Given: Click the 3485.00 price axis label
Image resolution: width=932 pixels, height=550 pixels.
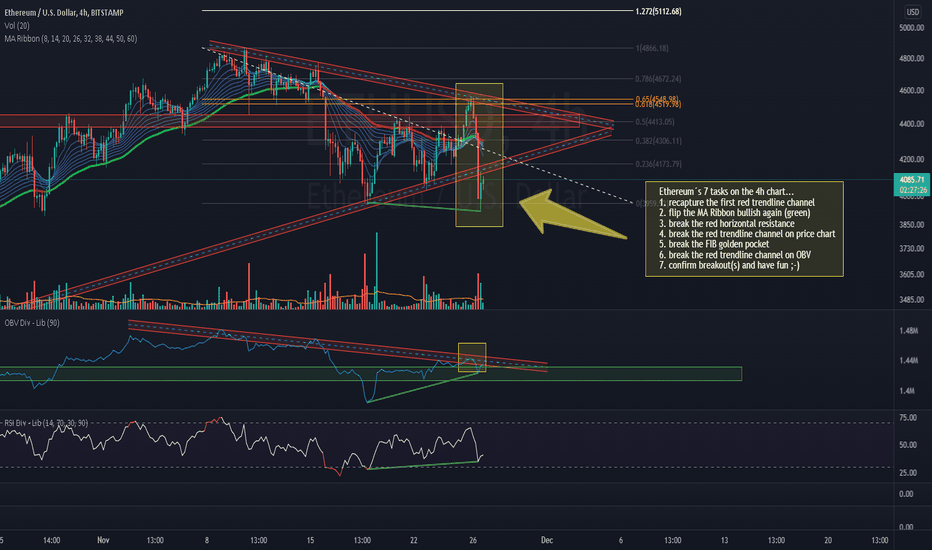Looking at the screenshot, I should click(x=911, y=300).
